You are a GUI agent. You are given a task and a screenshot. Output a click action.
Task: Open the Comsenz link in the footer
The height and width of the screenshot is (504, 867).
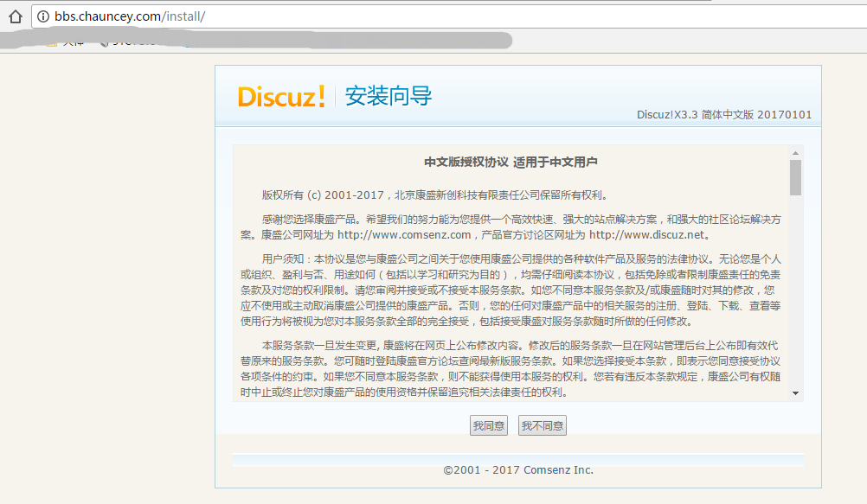click(547, 469)
